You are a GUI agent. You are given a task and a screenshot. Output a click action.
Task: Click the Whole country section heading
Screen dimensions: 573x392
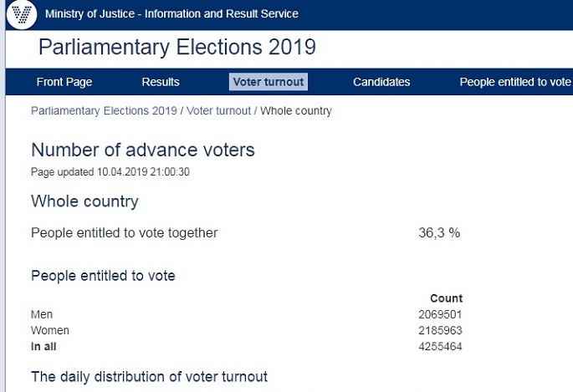[x=84, y=201]
